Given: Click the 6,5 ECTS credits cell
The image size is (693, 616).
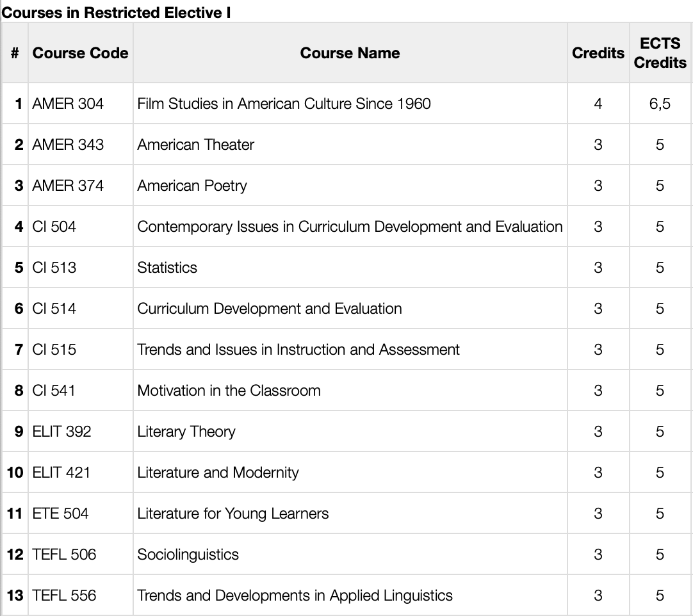Looking at the screenshot, I should 660,104.
